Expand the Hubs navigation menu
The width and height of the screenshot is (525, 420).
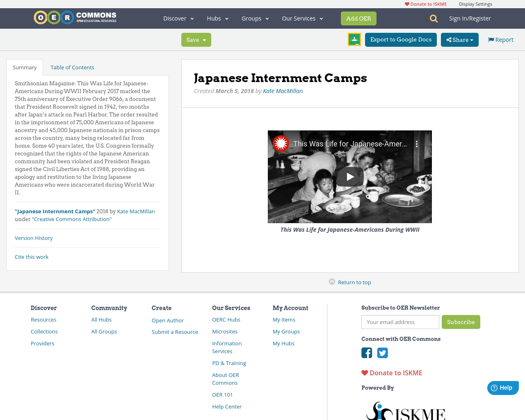[217, 18]
